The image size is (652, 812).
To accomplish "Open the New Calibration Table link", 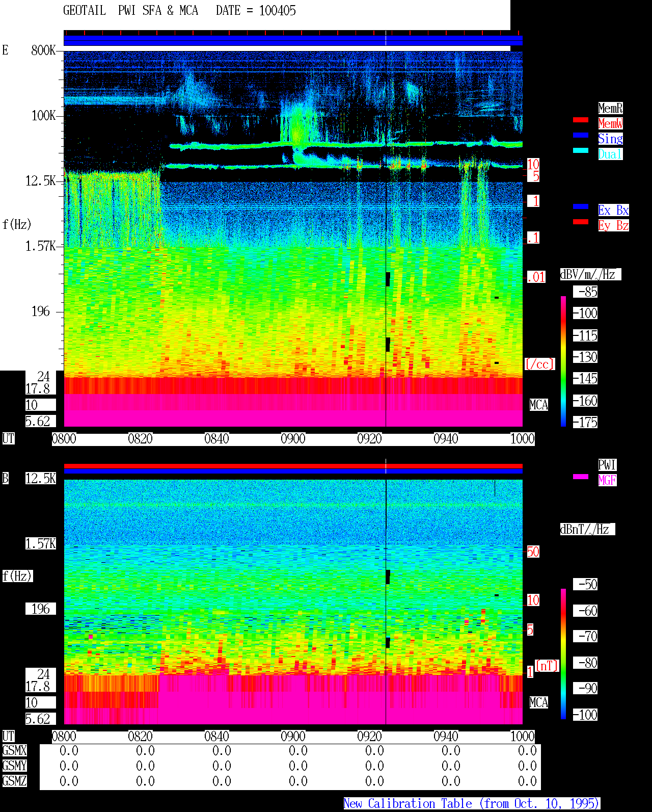I will [x=472, y=804].
